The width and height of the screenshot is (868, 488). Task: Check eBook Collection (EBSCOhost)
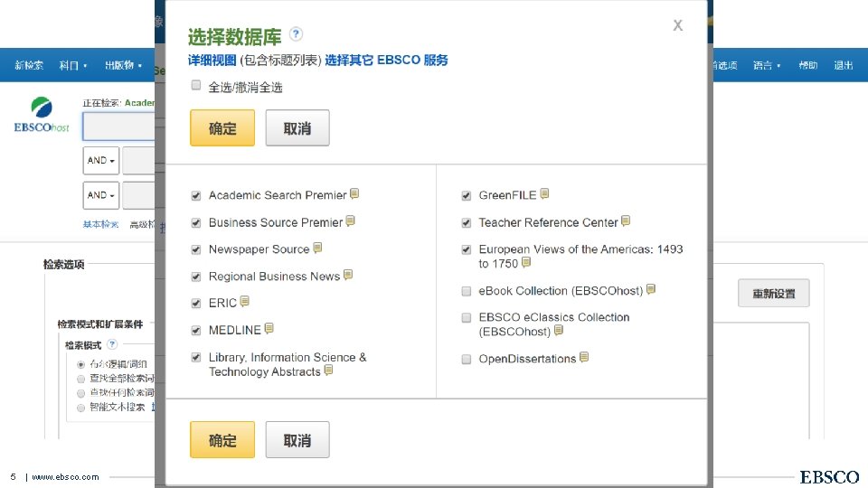(x=467, y=291)
